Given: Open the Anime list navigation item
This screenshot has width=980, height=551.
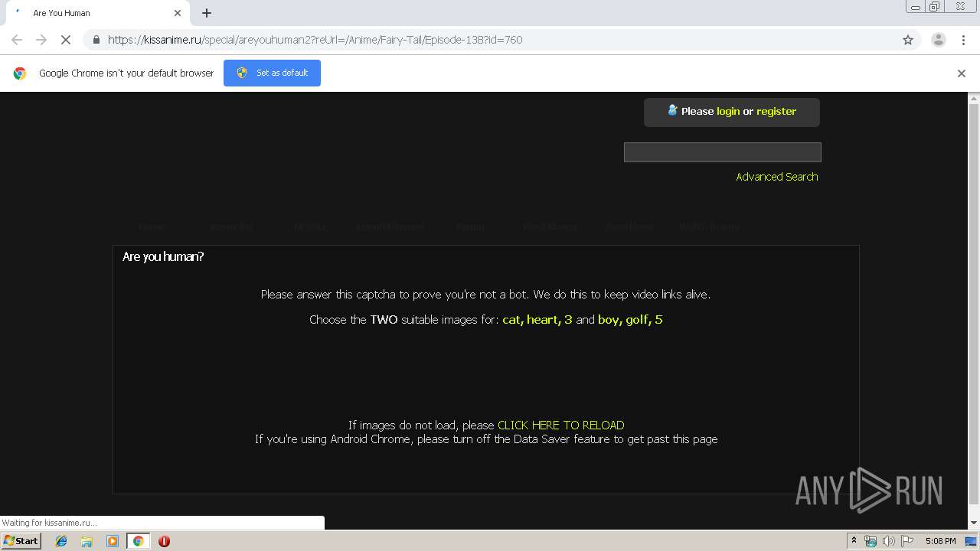Looking at the screenshot, I should click(x=231, y=227).
